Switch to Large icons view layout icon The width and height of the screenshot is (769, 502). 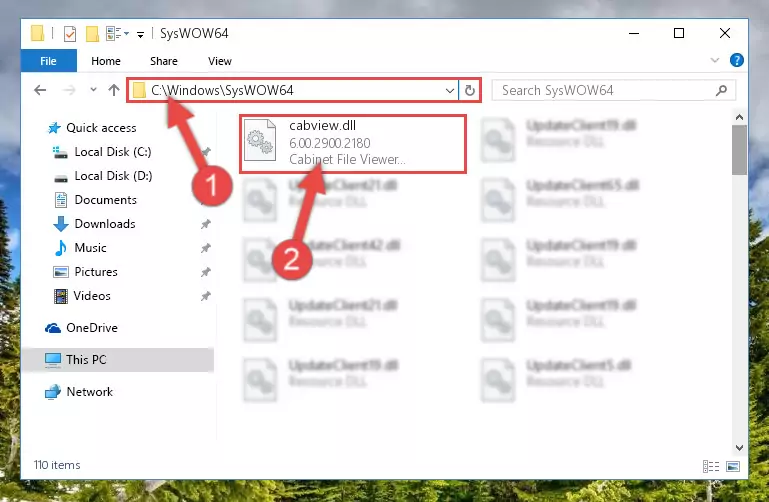click(733, 466)
